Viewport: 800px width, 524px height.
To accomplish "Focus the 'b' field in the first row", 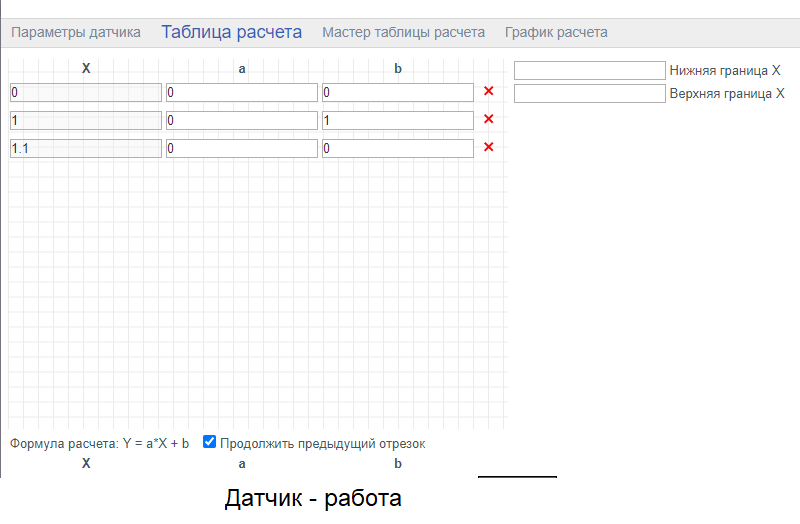I will [x=397, y=92].
